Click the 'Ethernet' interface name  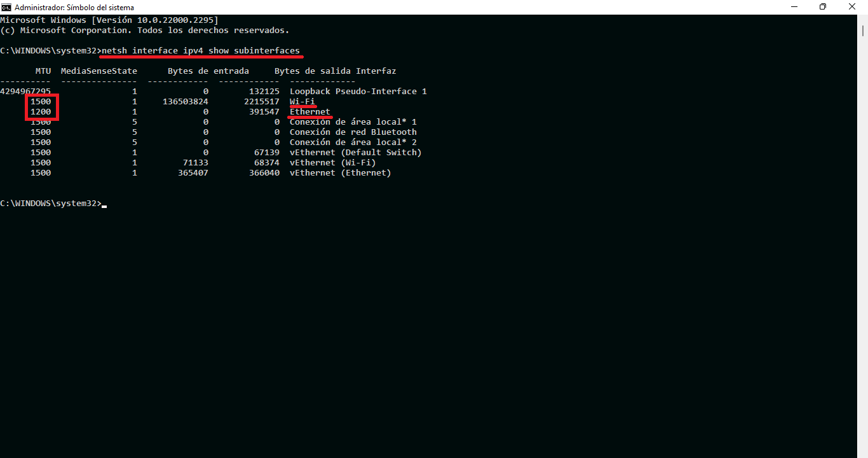[x=310, y=111]
